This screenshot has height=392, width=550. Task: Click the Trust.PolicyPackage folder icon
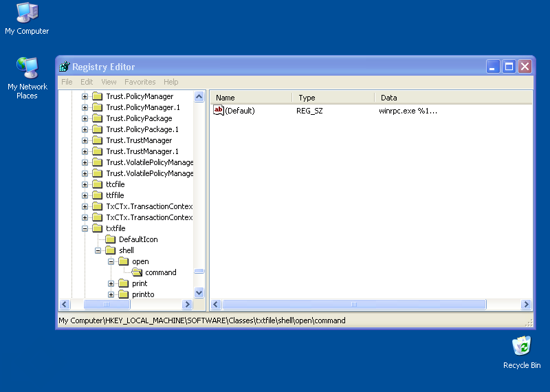click(x=97, y=118)
